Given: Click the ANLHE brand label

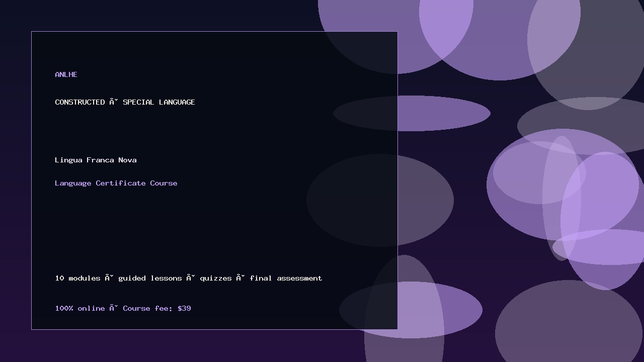Looking at the screenshot, I should (x=66, y=74).
